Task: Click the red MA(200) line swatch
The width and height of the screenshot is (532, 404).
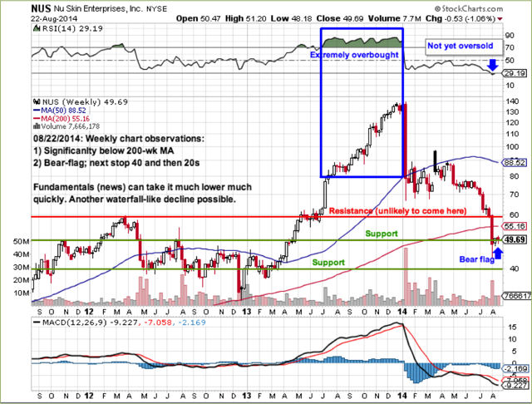Action: [x=37, y=119]
